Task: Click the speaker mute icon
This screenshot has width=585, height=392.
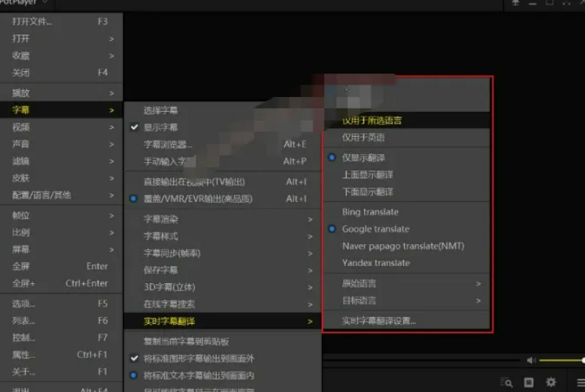Action: (x=531, y=360)
